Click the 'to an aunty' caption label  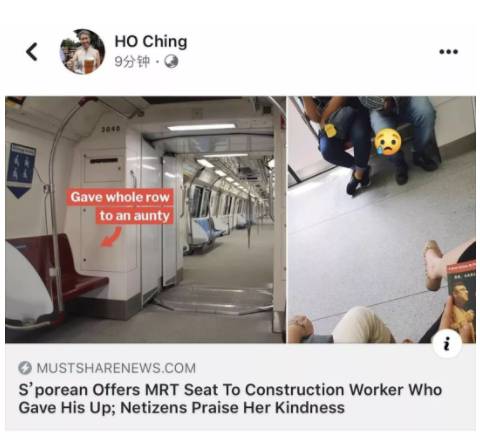135,216
